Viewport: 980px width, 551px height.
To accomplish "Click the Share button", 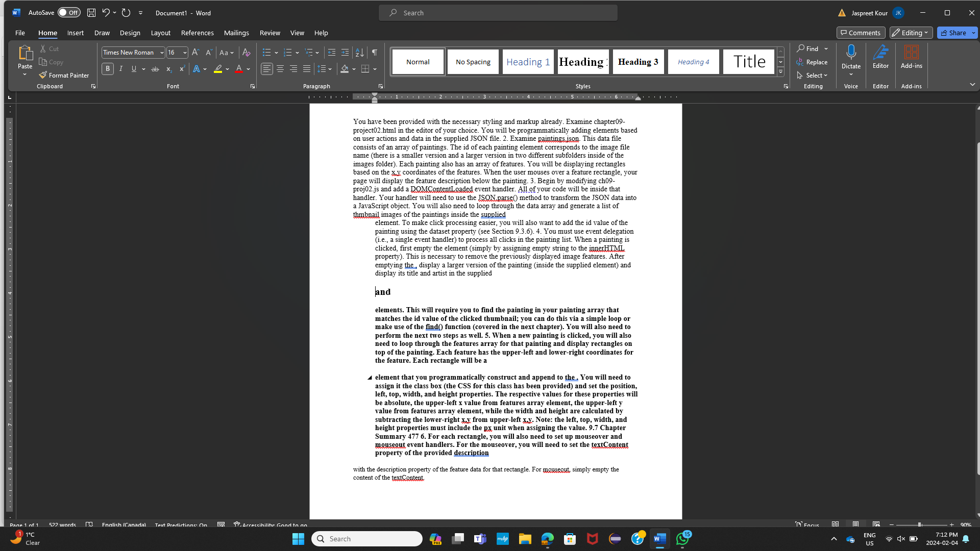I will point(954,32).
